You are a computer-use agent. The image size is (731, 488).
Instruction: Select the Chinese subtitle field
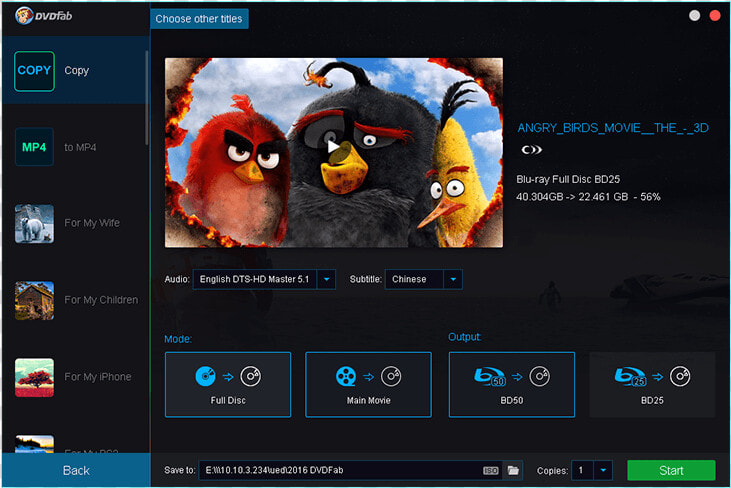(414, 279)
